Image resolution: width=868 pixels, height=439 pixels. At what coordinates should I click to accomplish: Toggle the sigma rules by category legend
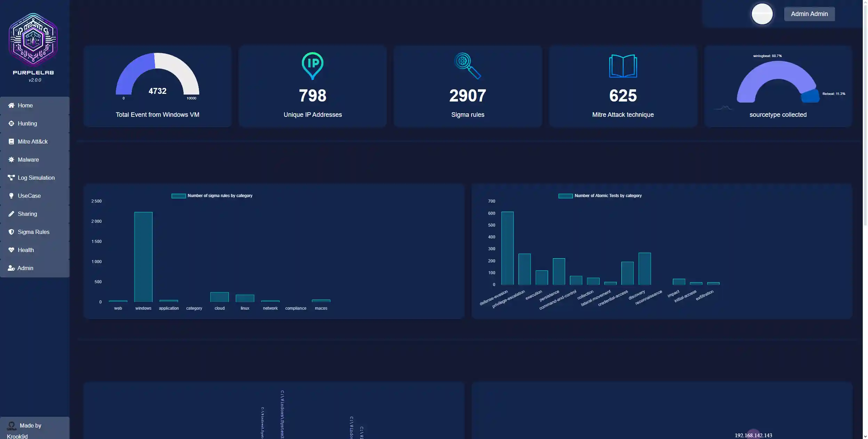[x=212, y=196]
